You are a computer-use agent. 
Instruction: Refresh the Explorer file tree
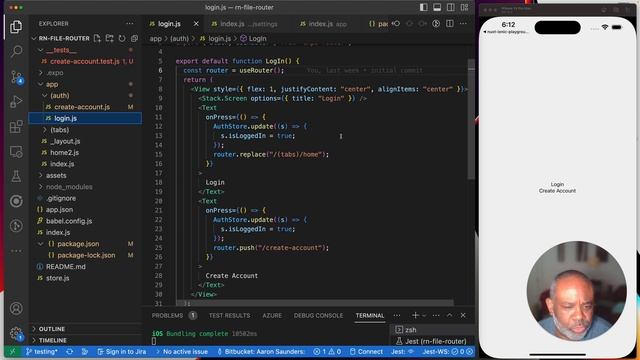122,38
